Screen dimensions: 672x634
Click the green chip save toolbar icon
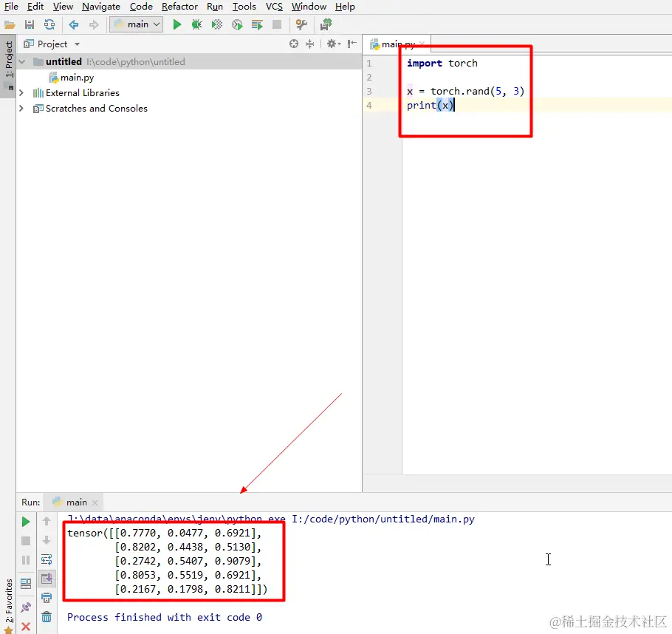[x=326, y=25]
